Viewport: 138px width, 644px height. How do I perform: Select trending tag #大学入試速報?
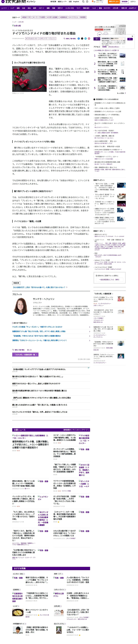52,17
